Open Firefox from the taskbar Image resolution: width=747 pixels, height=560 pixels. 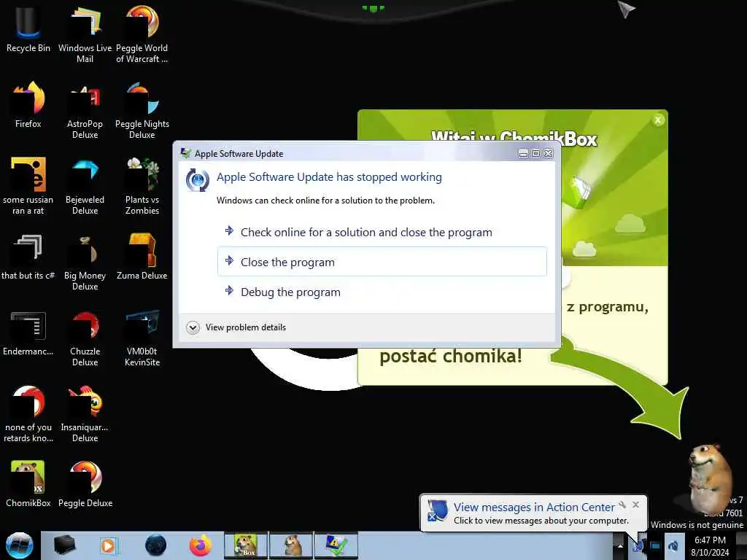pos(201,545)
